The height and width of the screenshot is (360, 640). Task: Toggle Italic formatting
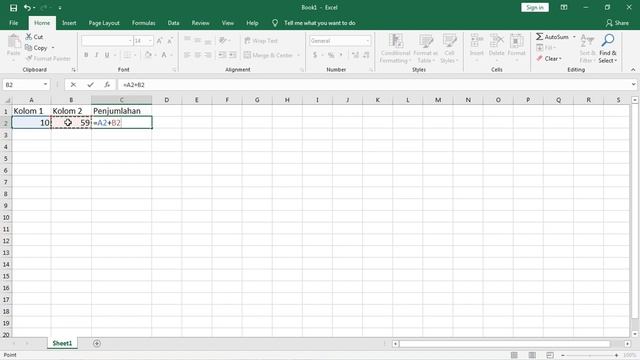tap(96, 55)
